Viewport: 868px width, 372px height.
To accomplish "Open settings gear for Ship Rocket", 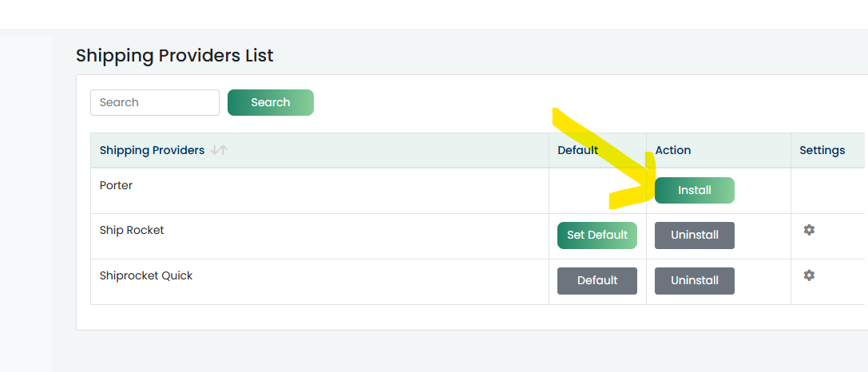I will tap(809, 230).
